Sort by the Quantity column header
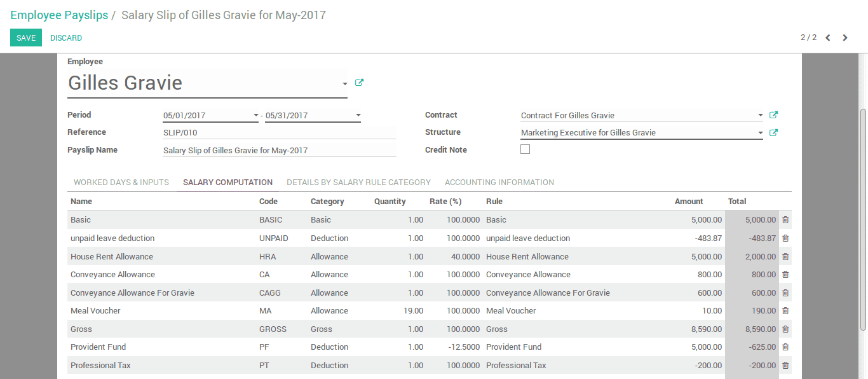868x379 pixels. [x=390, y=202]
